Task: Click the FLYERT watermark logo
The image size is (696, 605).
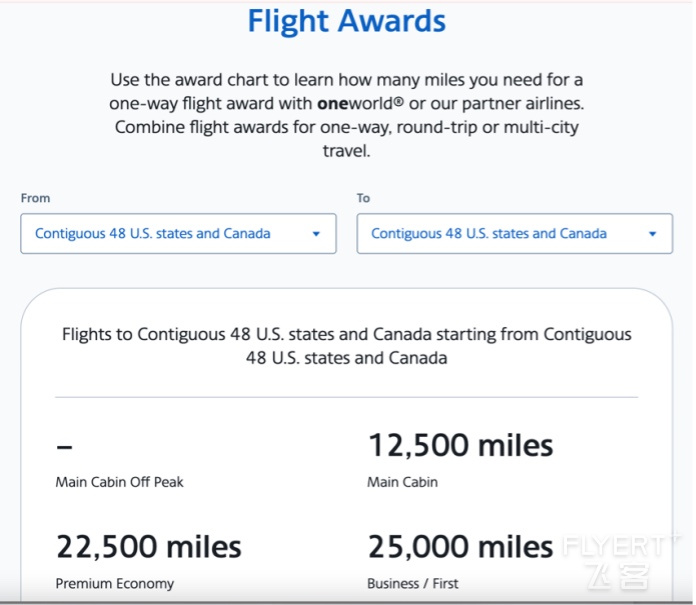Action: (621, 562)
